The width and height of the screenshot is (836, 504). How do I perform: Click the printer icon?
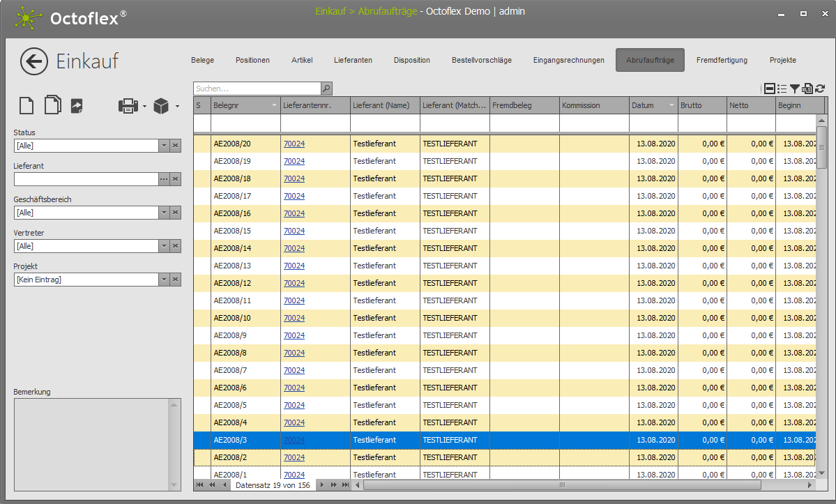tap(128, 106)
